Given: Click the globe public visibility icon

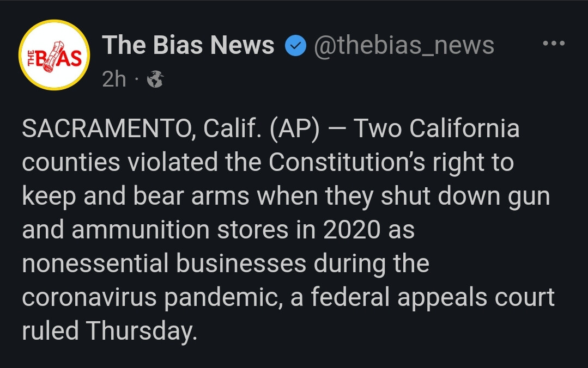Looking at the screenshot, I should pyautogui.click(x=155, y=80).
